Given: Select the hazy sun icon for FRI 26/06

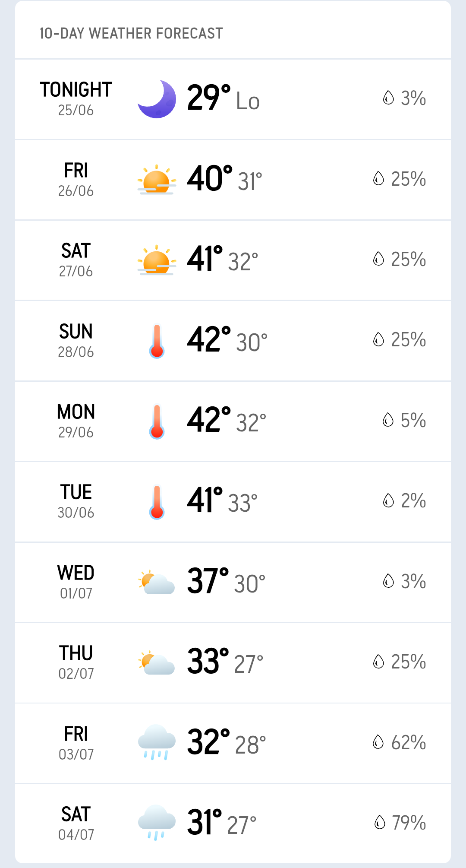Looking at the screenshot, I should coord(157,180).
